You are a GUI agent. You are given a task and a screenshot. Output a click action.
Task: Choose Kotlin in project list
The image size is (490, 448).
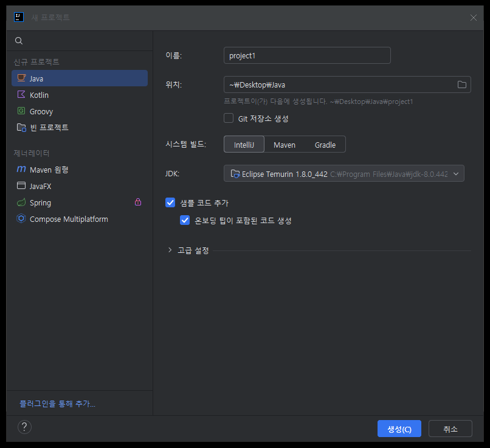point(80,95)
